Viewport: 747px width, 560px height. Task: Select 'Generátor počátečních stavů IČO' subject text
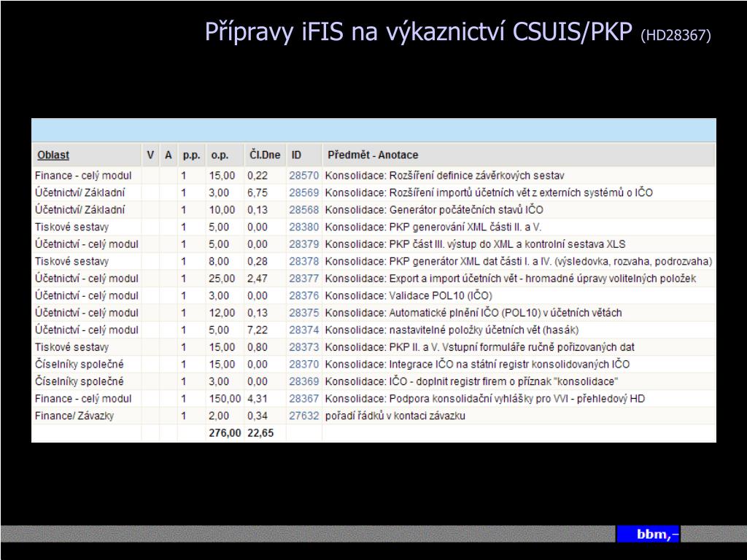(466, 210)
